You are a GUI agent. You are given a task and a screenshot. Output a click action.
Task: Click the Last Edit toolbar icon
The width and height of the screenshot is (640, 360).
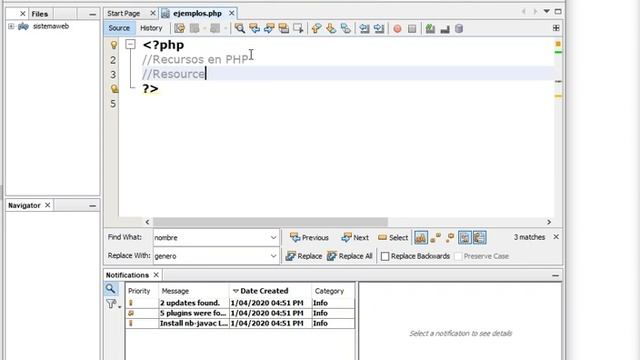[x=180, y=29]
